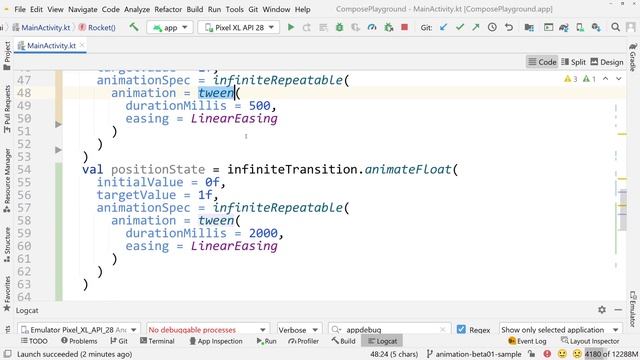Open the Project side panel
This screenshot has width=640, height=360.
(x=7, y=56)
